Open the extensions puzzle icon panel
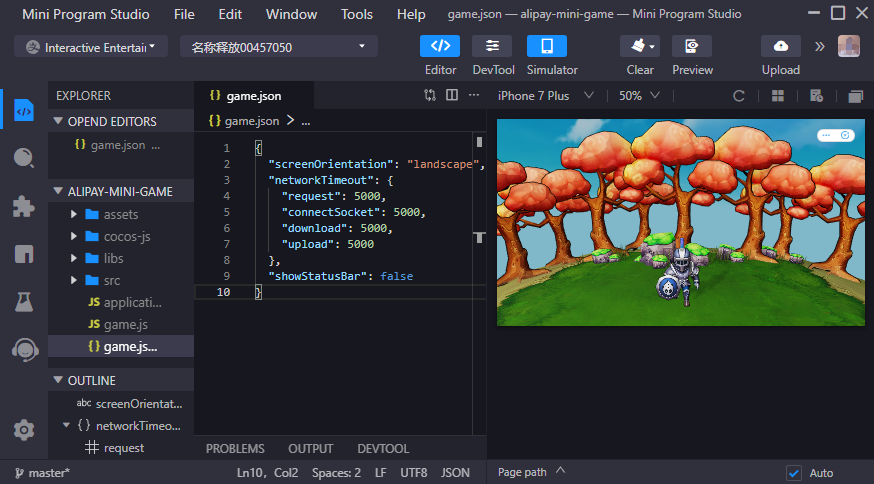This screenshot has height=484, width=874. (24, 206)
